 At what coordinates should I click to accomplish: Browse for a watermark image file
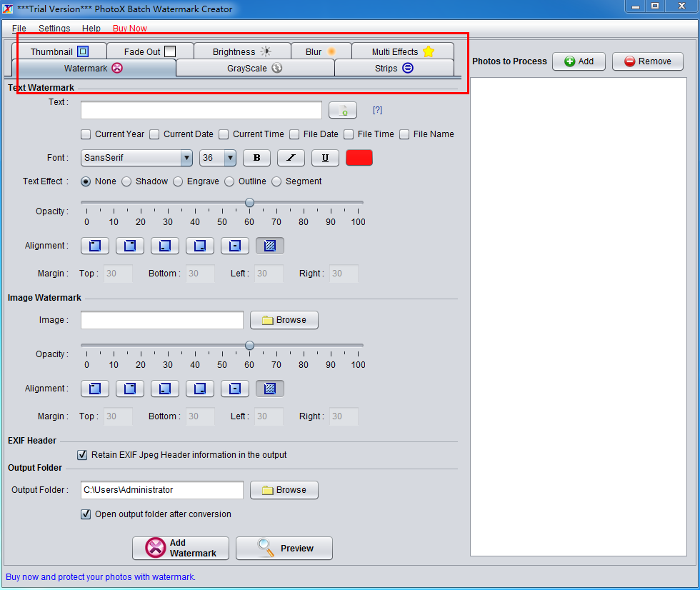(284, 320)
